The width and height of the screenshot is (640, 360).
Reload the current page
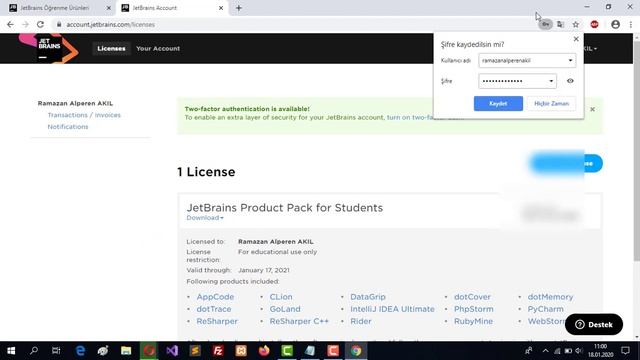(x=40, y=24)
